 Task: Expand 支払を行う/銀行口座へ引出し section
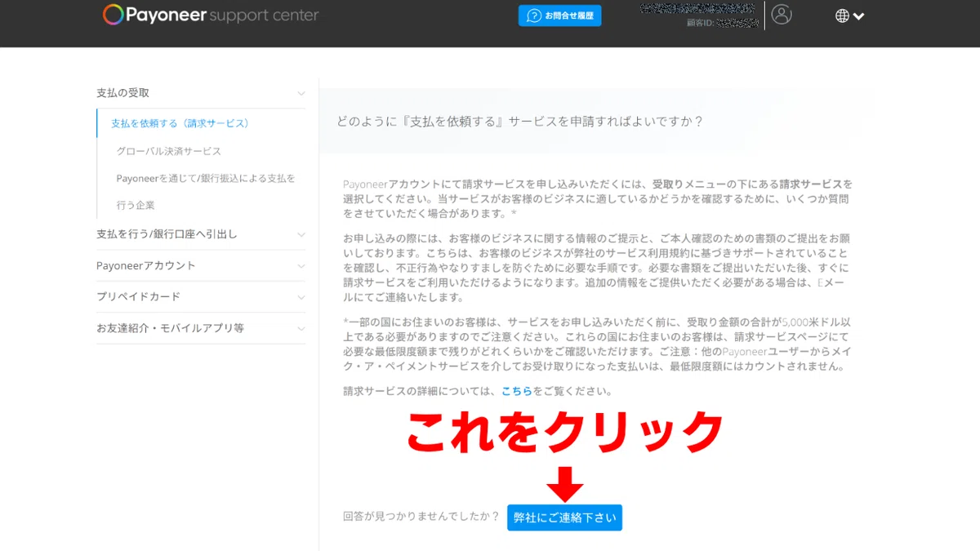(x=201, y=234)
